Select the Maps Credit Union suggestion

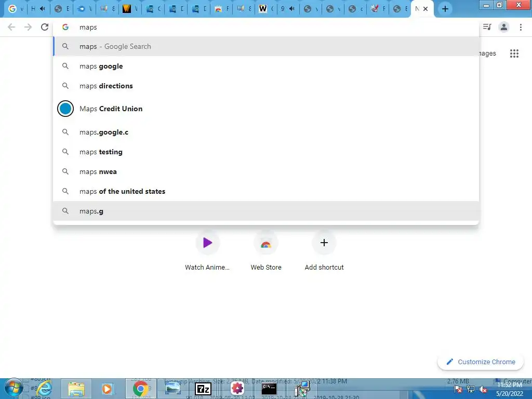tap(266, 109)
